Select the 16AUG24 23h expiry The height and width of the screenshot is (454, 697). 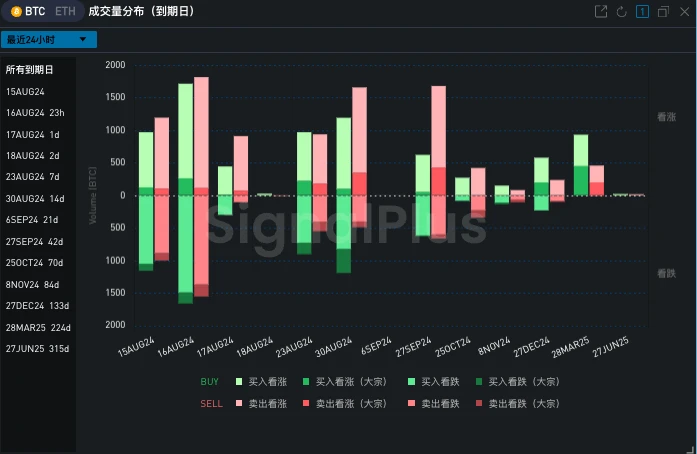[35, 113]
